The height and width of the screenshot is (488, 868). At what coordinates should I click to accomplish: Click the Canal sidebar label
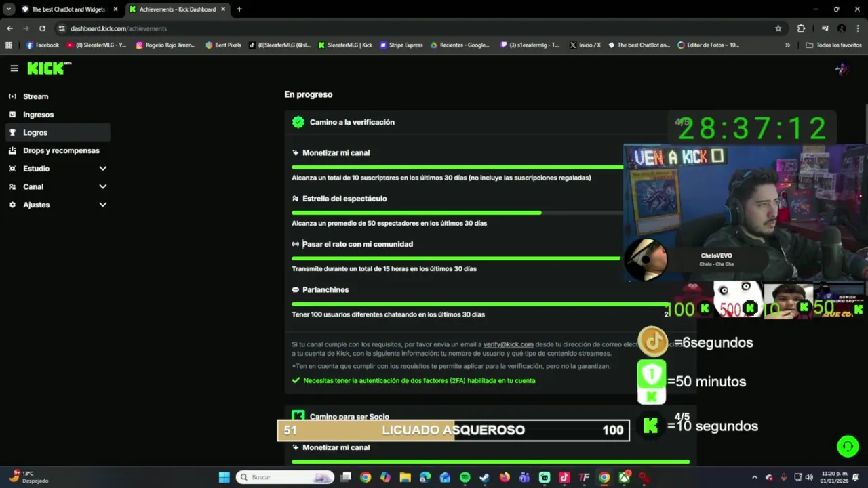point(33,187)
